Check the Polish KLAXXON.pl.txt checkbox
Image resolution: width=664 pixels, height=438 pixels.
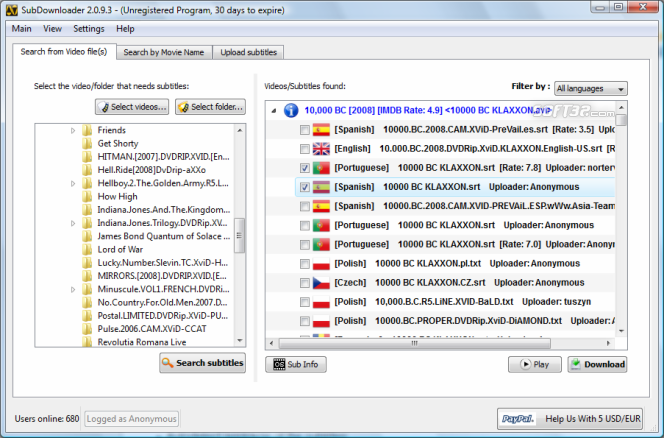pyautogui.click(x=304, y=263)
